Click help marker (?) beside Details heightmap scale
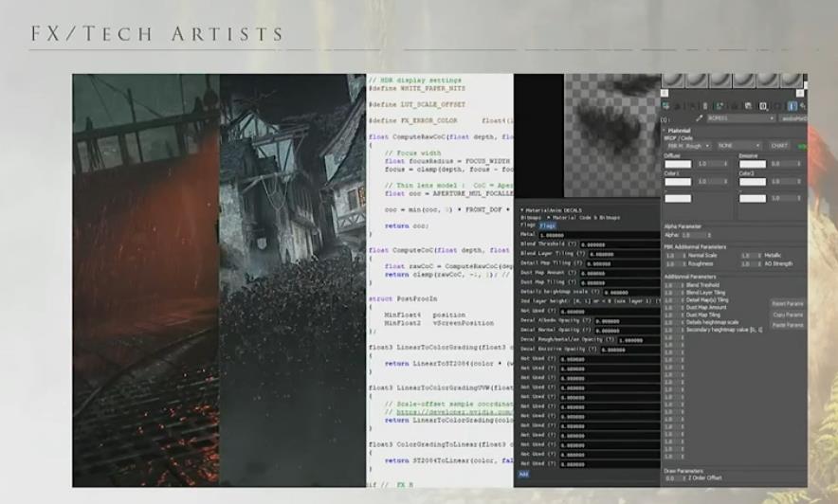Viewport: 838px width, 504px height. [x=594, y=292]
